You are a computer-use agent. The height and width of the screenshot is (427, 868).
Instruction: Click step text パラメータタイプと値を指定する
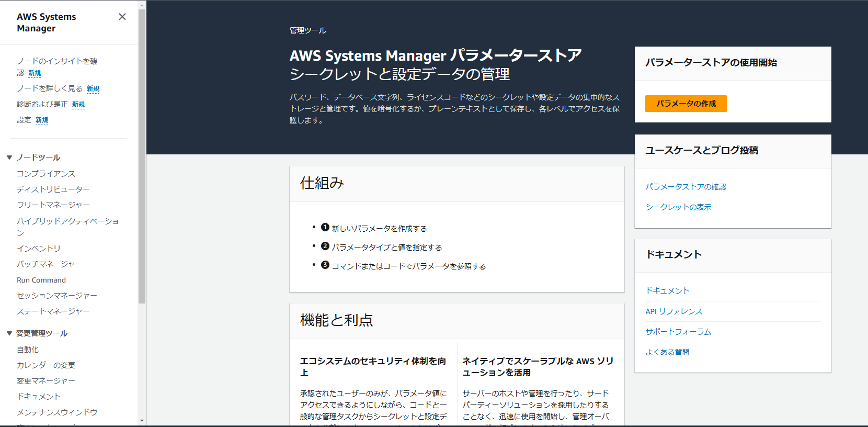point(387,248)
